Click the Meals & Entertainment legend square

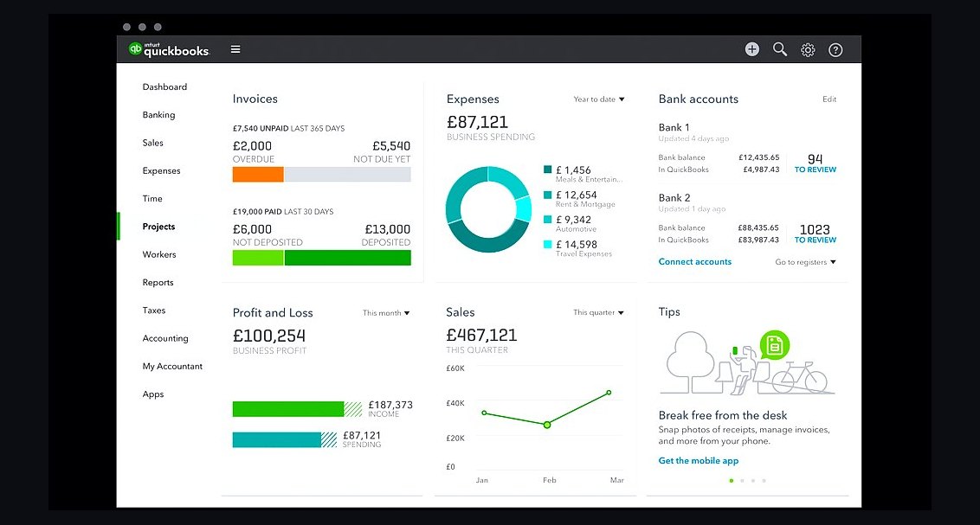pyautogui.click(x=547, y=170)
